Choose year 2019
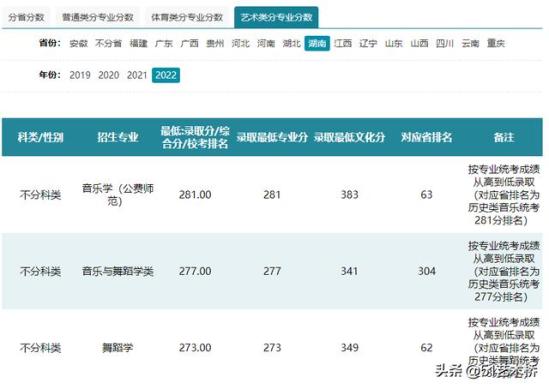 tap(80, 75)
